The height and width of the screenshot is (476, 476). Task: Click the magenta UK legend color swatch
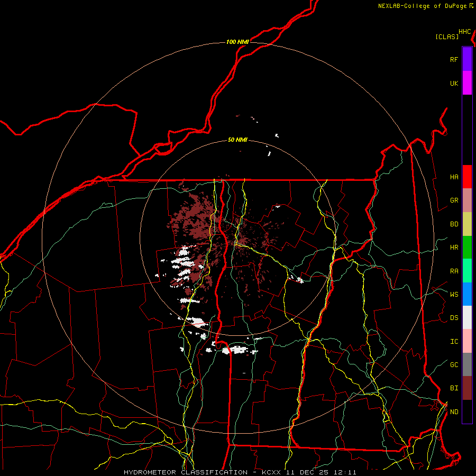pyautogui.click(x=467, y=83)
